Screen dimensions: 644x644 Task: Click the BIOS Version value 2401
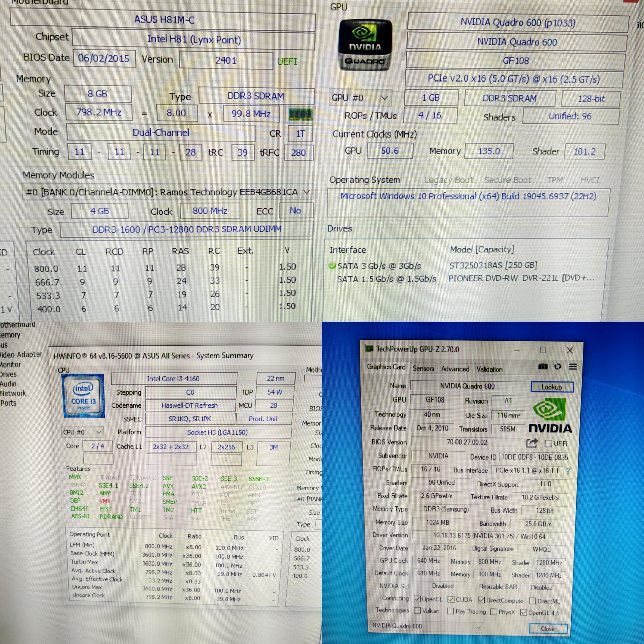(x=226, y=60)
